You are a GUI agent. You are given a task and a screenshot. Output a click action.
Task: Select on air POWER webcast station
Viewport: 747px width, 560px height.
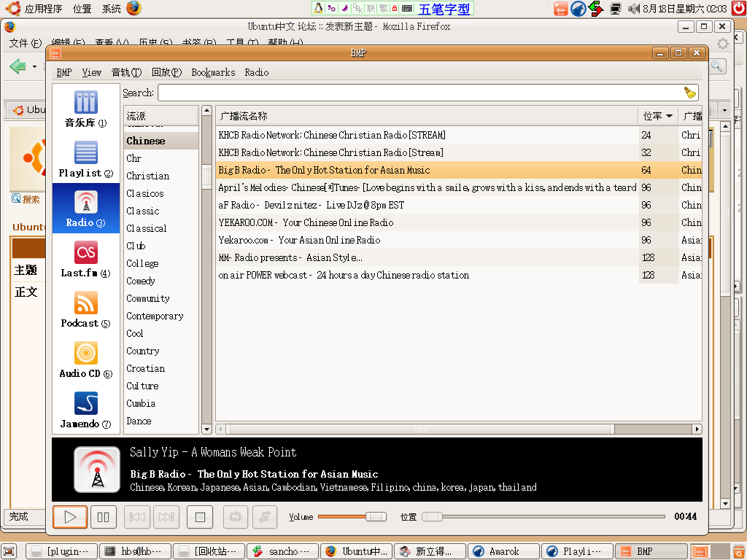pos(458,275)
